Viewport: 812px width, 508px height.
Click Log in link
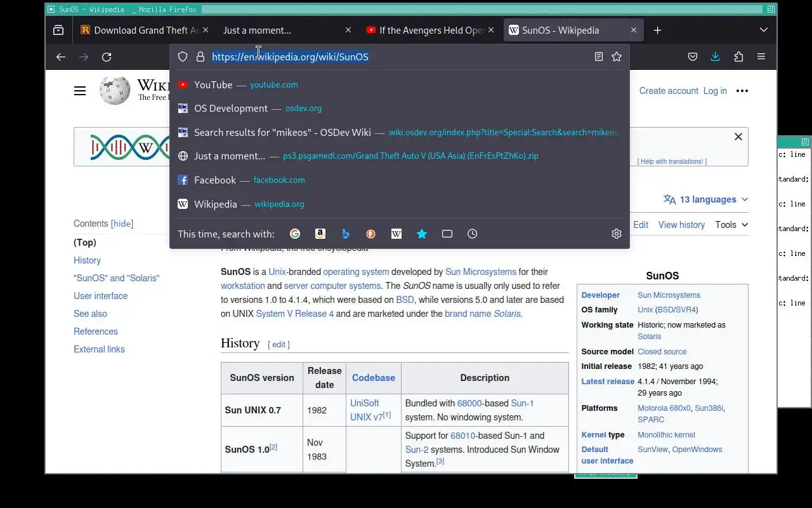[715, 91]
